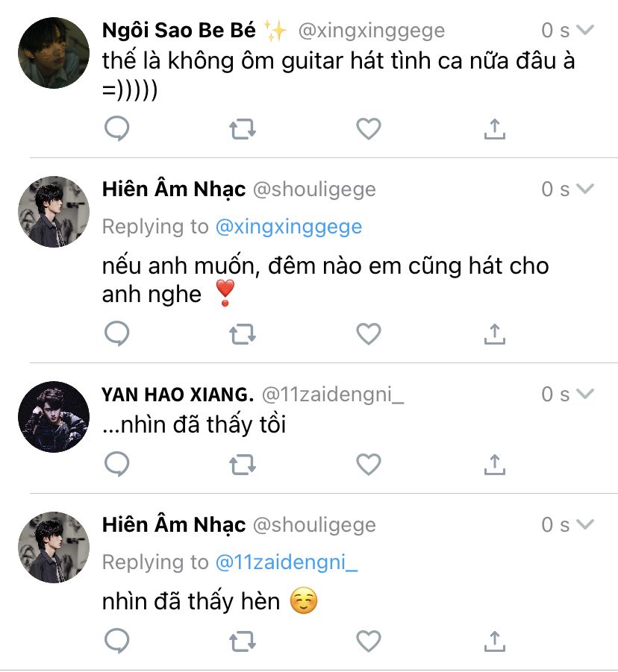This screenshot has height=672, width=618.
Task: Expand the YAN HAO XIANG tweet menu chevron
Action: [x=585, y=394]
